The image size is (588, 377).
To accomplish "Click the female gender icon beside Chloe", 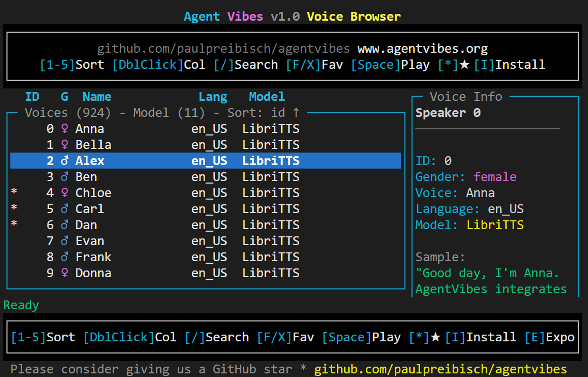I will pyautogui.click(x=65, y=193).
